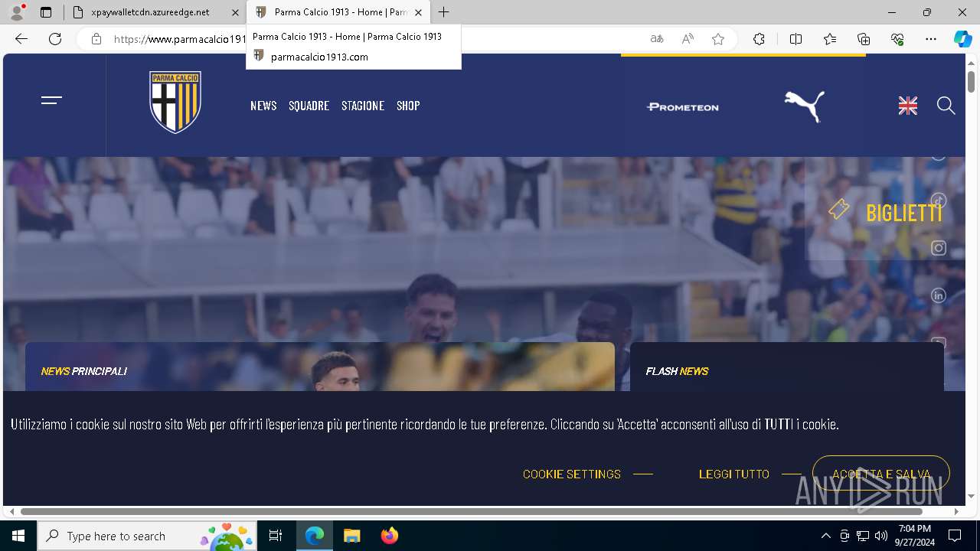Open the BIGLIETTI tickets link

[886, 211]
